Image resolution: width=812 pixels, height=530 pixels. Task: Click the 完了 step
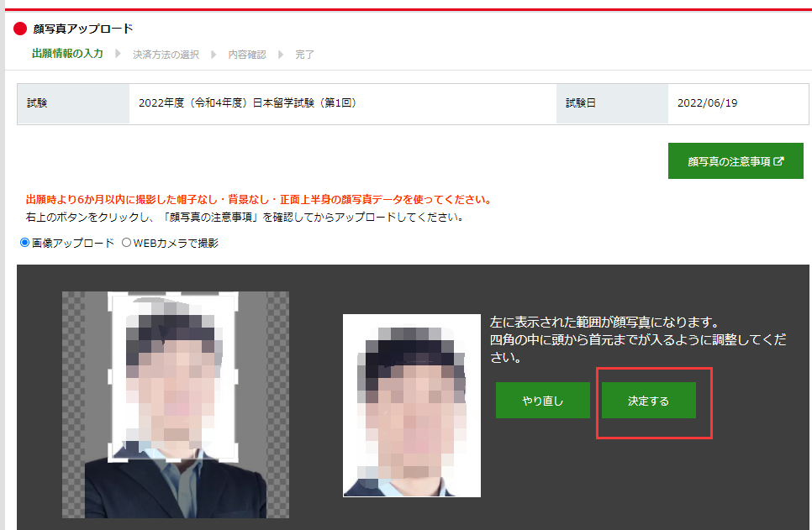(304, 55)
